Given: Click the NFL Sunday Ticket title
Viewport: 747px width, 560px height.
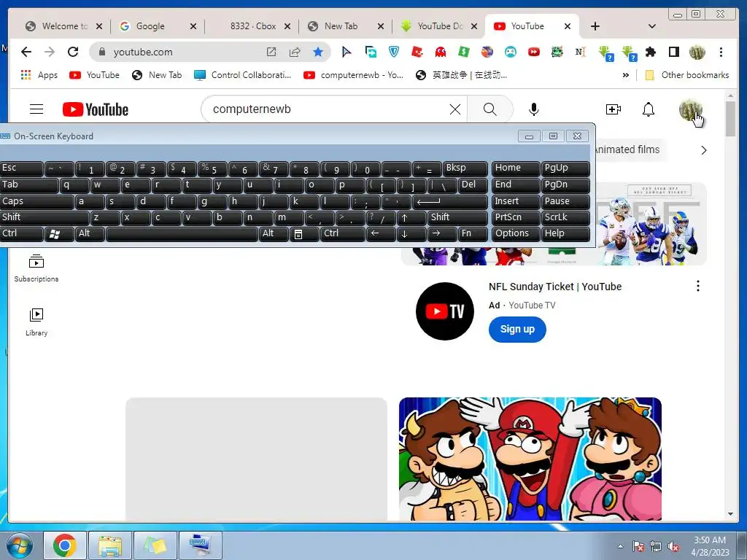Looking at the screenshot, I should click(x=555, y=286).
